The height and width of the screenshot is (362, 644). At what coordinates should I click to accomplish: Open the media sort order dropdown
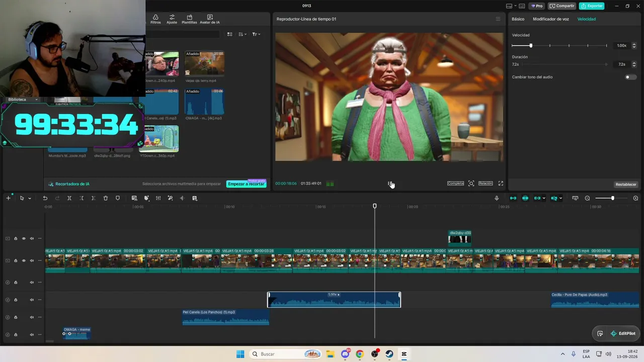243,34
